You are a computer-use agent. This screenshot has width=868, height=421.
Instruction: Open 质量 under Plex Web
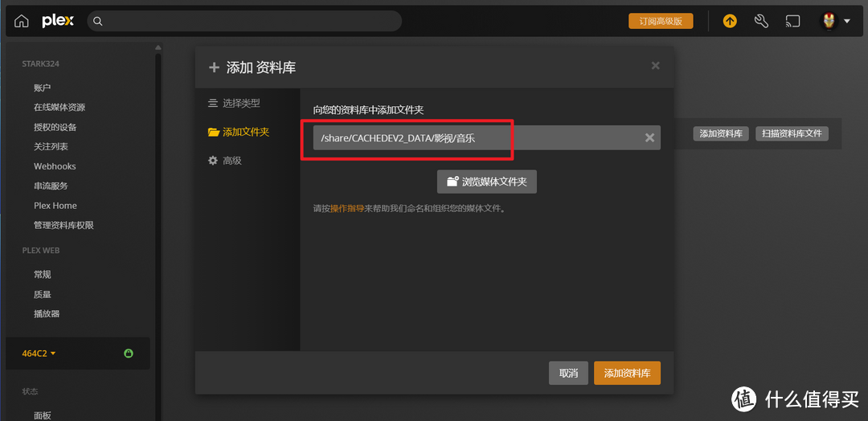pyautogui.click(x=42, y=294)
